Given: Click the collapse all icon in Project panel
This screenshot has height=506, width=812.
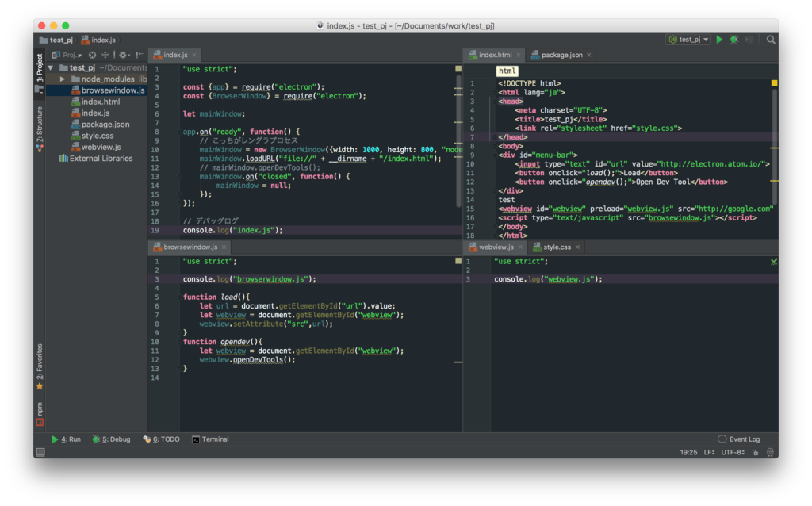Looking at the screenshot, I should 105,55.
